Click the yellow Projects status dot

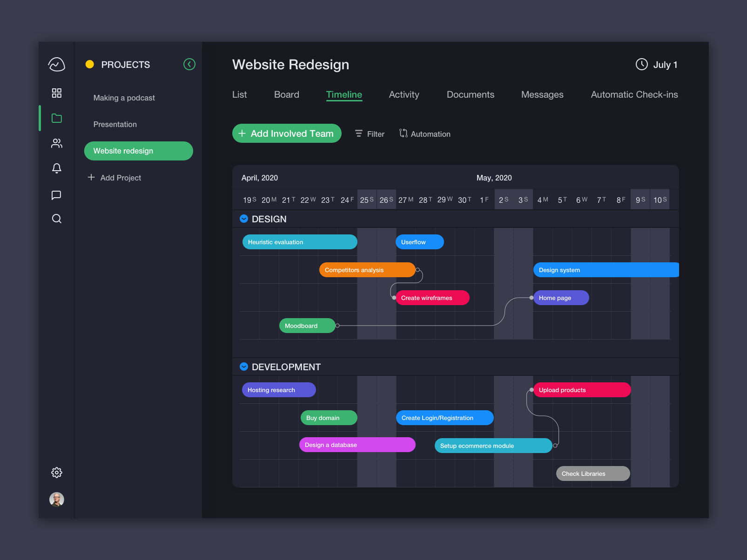(x=90, y=64)
